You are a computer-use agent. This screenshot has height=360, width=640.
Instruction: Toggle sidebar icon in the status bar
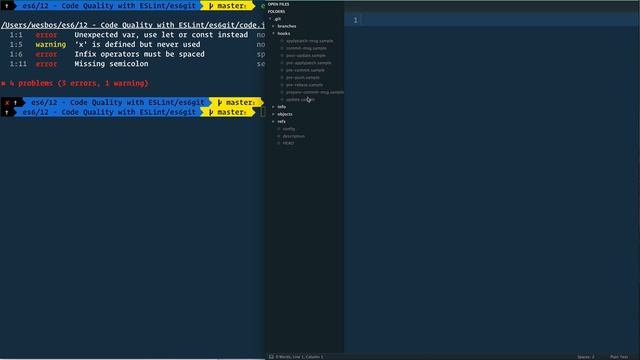pyautogui.click(x=271, y=357)
